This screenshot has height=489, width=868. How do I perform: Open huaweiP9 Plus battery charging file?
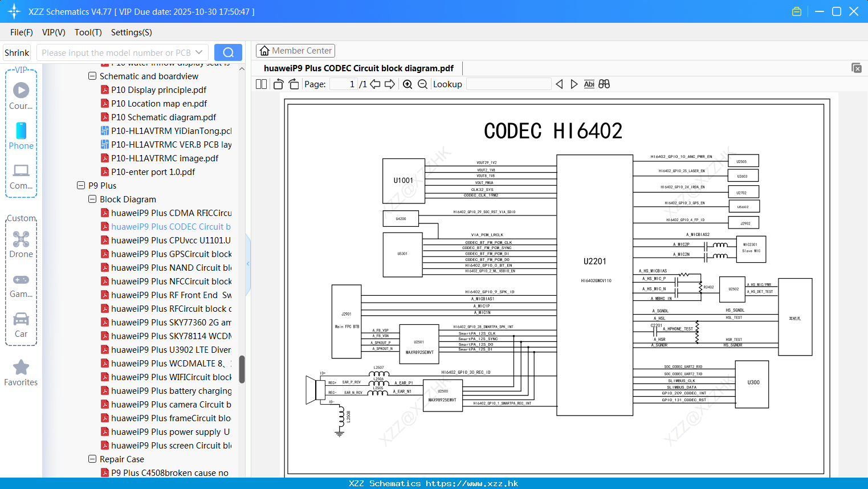(x=166, y=390)
